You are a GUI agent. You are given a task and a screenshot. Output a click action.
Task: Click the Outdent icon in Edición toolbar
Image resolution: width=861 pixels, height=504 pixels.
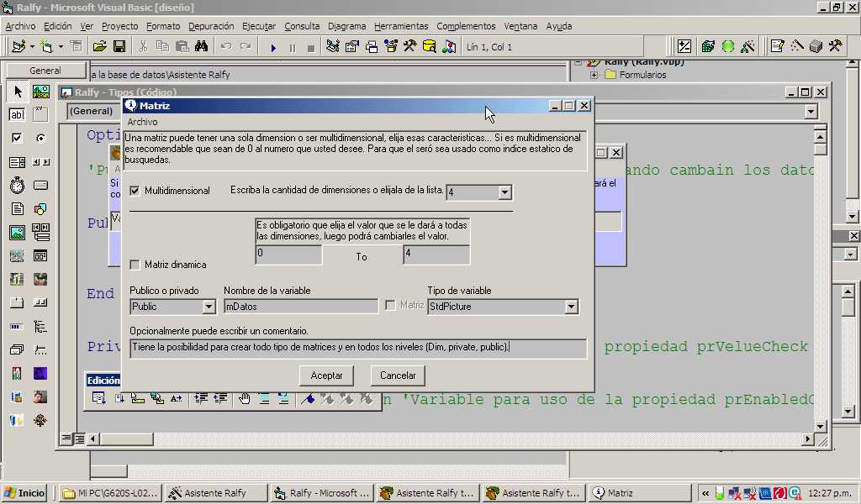(220, 399)
